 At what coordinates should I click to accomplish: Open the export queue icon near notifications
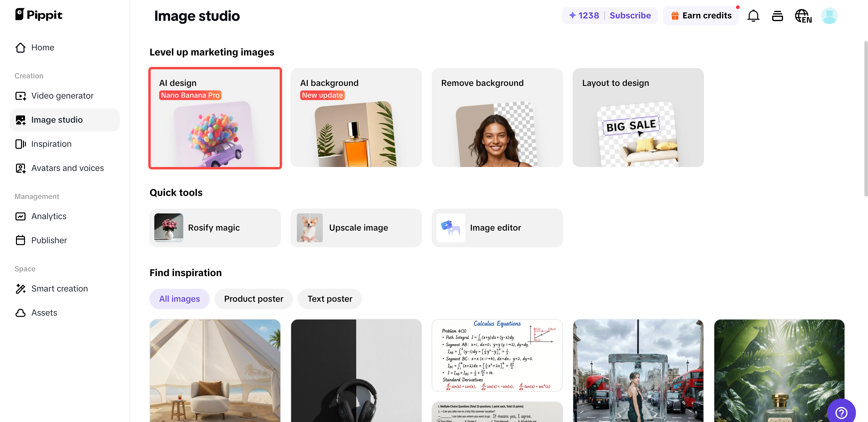[778, 15]
